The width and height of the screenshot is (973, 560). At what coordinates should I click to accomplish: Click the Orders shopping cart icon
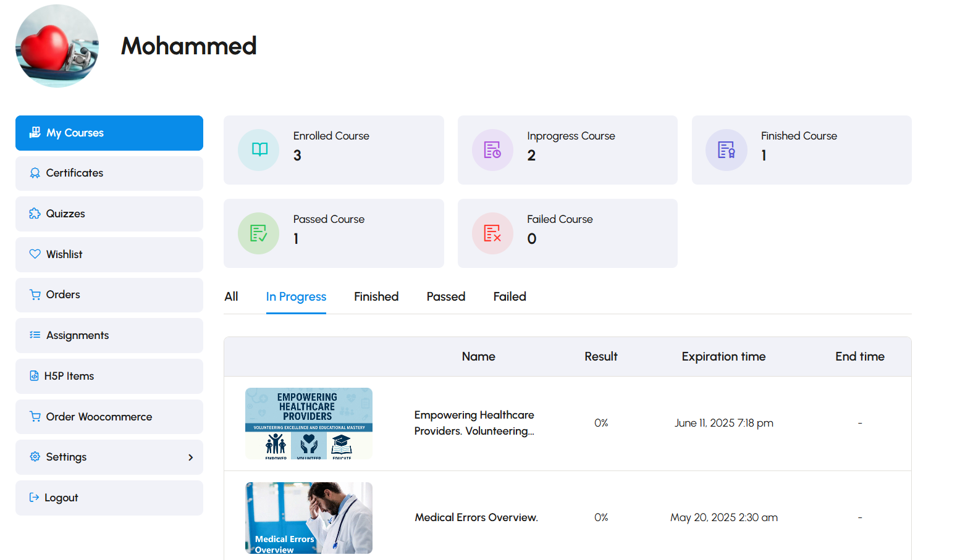pyautogui.click(x=35, y=295)
